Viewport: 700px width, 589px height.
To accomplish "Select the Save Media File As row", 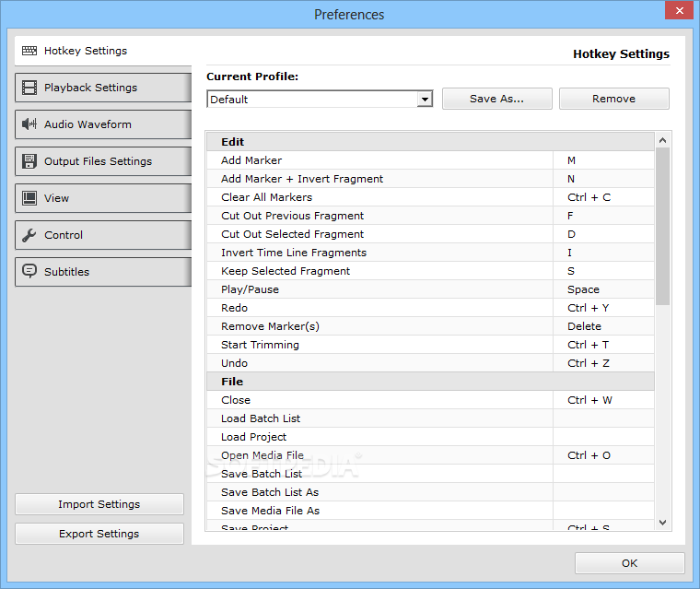I will pos(430,511).
